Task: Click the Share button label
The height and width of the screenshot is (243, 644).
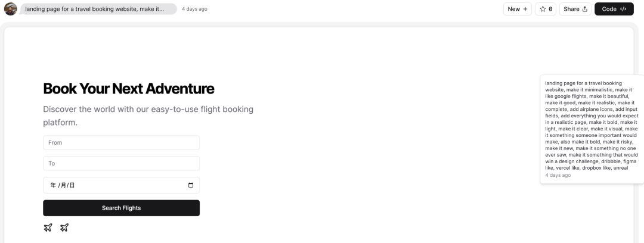Action: click(x=571, y=9)
